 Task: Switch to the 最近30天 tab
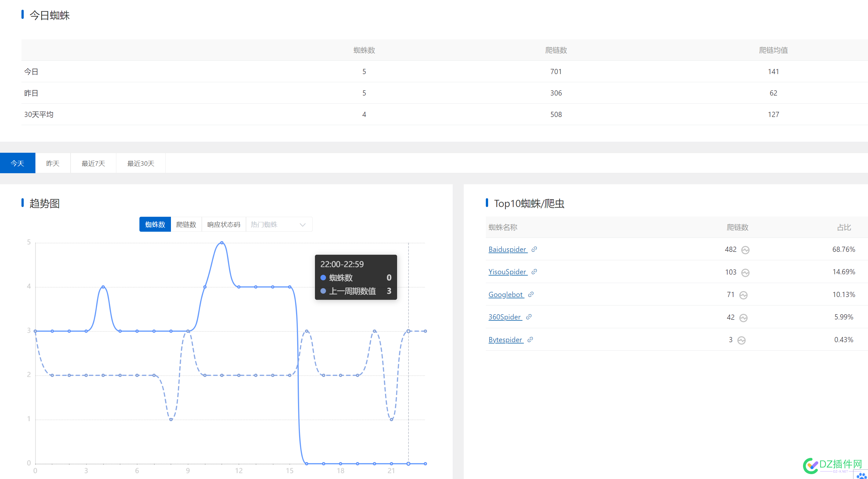(x=141, y=163)
